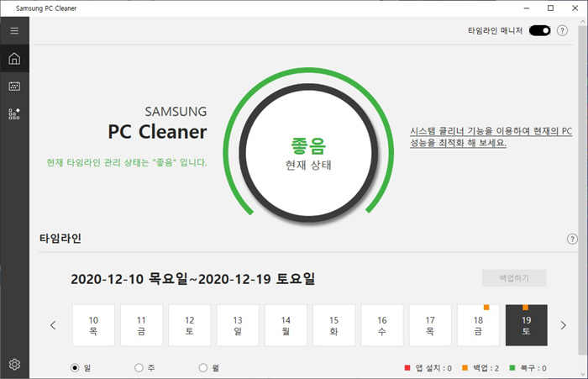Image resolution: width=588 pixels, height=379 pixels.
Task: Select timeline day 16 수
Action: coord(382,325)
